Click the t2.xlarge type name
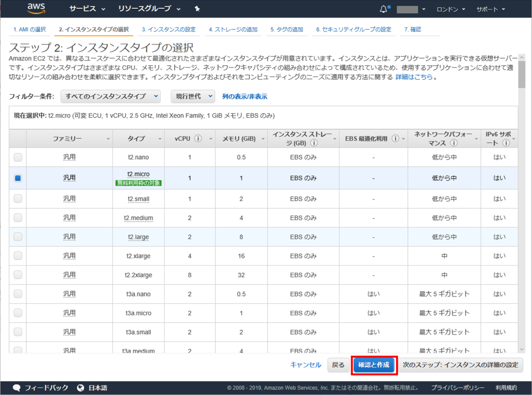532x395 pixels. (x=138, y=256)
